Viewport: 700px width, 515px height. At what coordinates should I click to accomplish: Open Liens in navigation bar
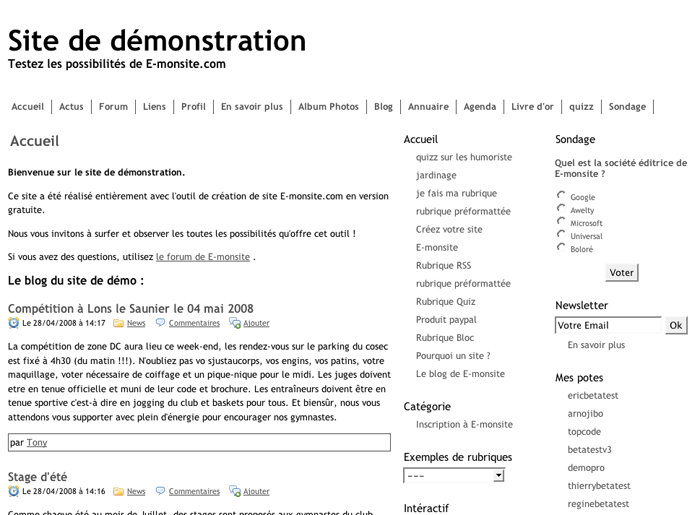click(154, 107)
